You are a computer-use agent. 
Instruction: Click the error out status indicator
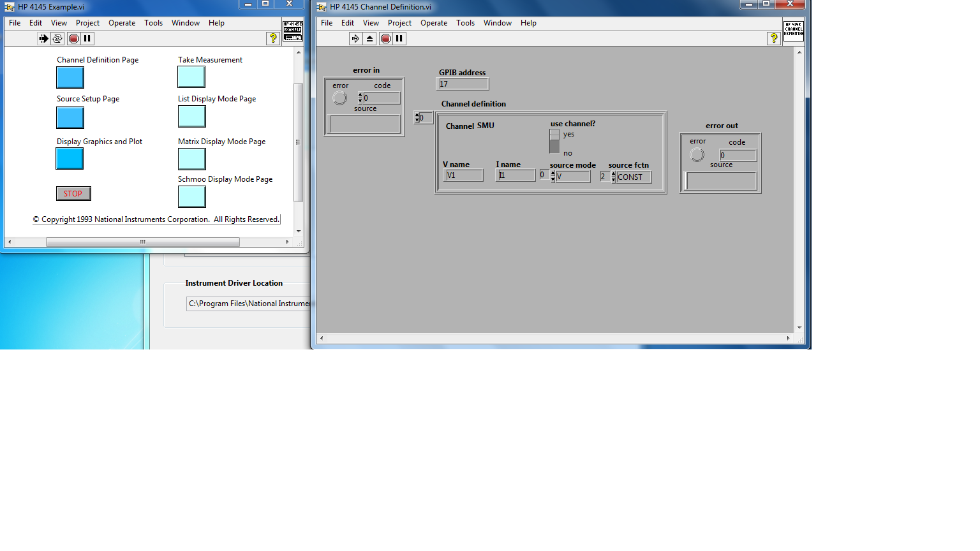pyautogui.click(x=697, y=155)
